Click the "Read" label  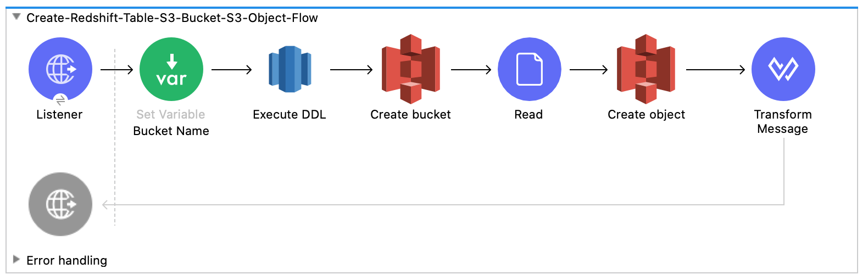coord(528,114)
